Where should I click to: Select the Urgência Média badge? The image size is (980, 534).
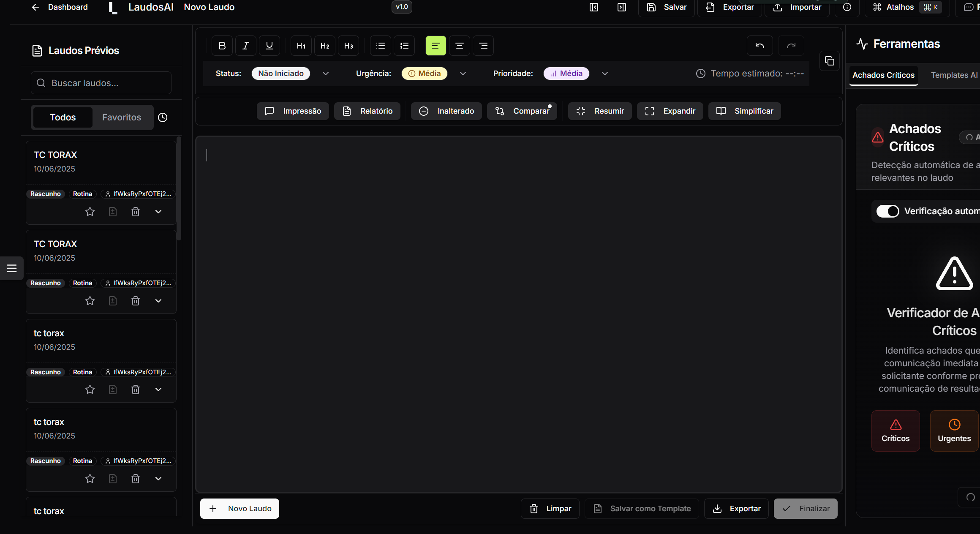(425, 74)
